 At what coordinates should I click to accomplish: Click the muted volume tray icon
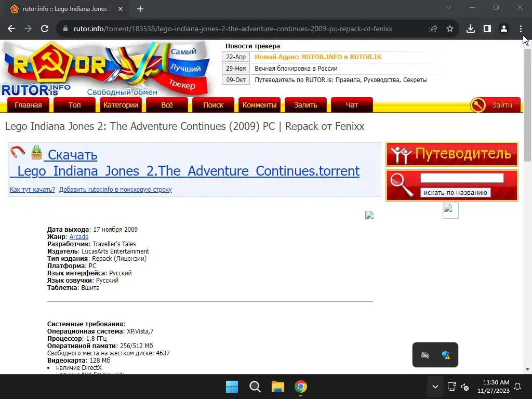point(465,387)
